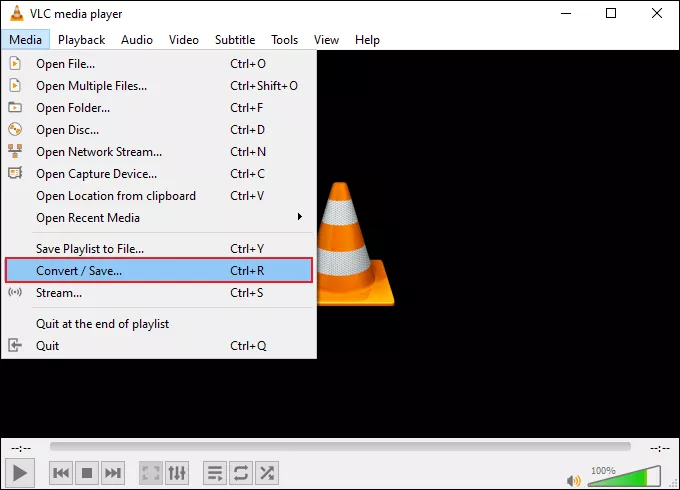
Task: Select Stream... menu entry
Action: 159,293
